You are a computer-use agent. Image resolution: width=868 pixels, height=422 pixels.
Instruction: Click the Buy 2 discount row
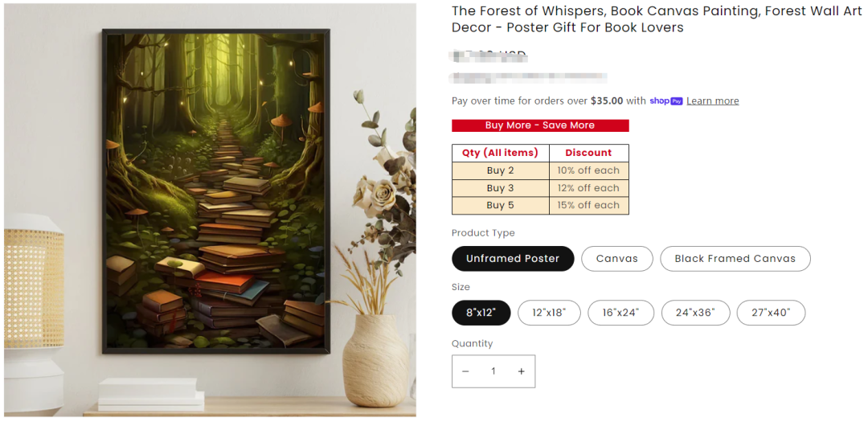click(x=540, y=170)
